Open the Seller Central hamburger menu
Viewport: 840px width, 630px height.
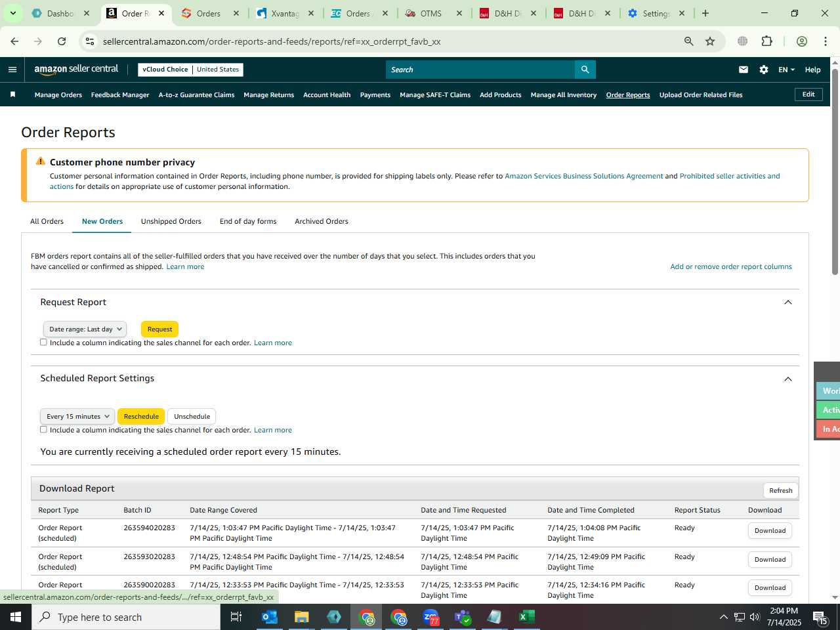tap(12, 70)
